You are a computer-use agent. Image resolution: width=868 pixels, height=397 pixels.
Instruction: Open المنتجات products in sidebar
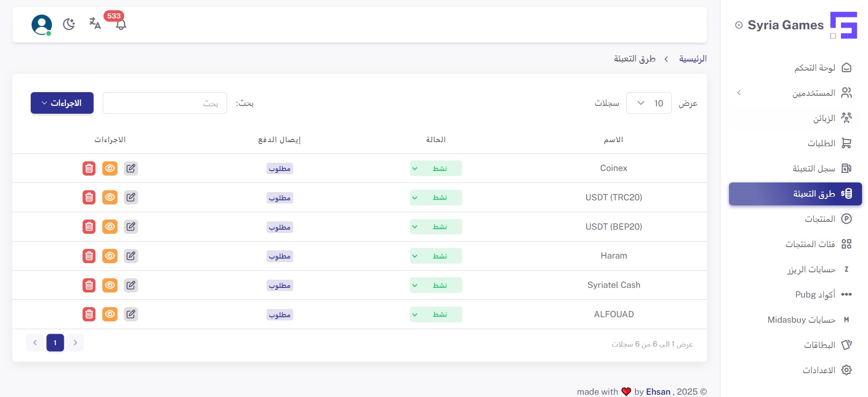coord(796,219)
